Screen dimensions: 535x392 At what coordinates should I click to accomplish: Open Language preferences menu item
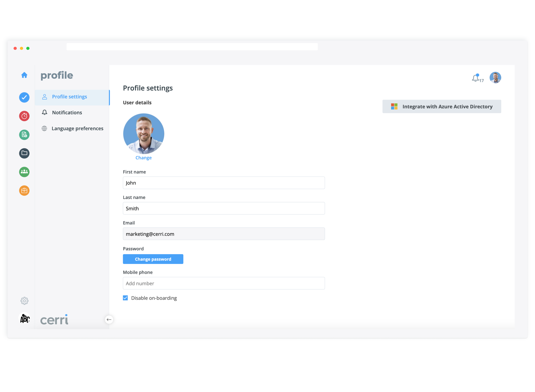(x=77, y=129)
